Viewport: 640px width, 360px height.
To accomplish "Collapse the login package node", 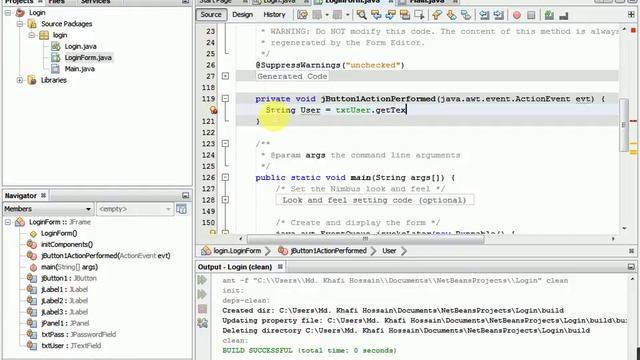I will [x=31, y=35].
